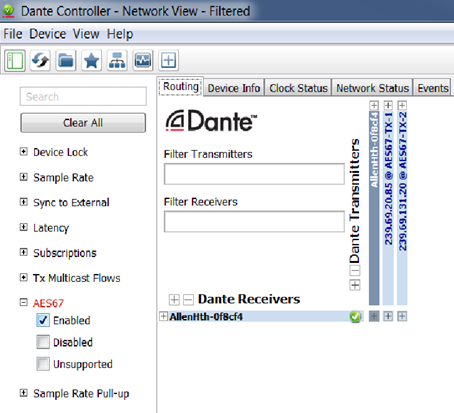Open the Device menu
Screen dimensions: 454x413
(48, 34)
